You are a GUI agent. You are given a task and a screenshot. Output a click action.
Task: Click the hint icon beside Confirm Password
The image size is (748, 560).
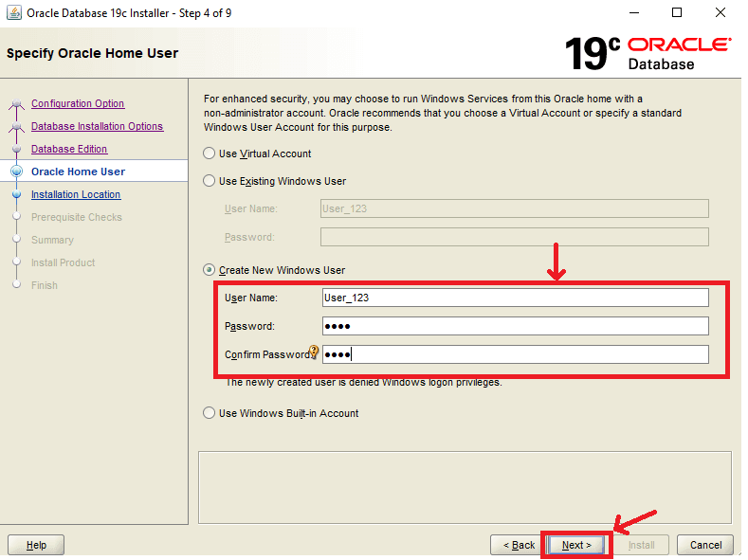click(x=315, y=353)
